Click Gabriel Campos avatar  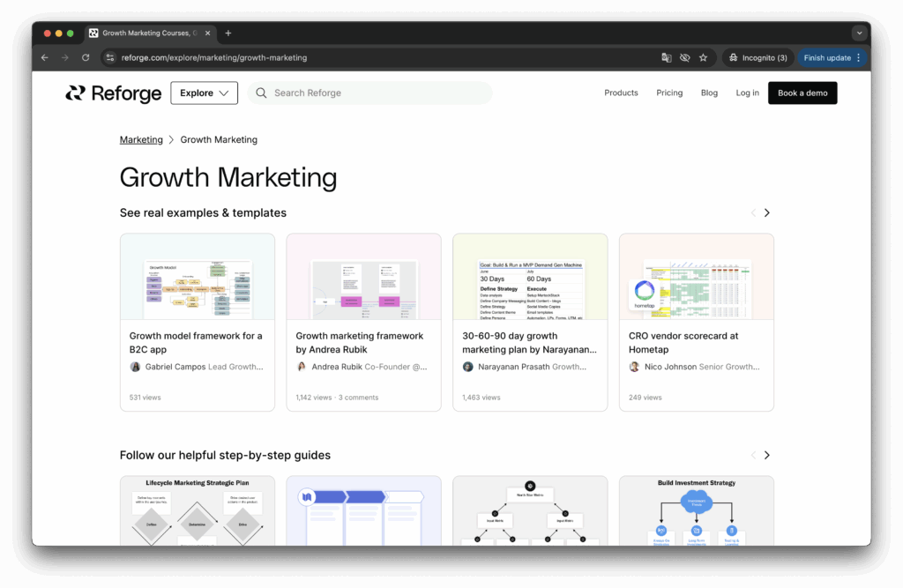(135, 367)
